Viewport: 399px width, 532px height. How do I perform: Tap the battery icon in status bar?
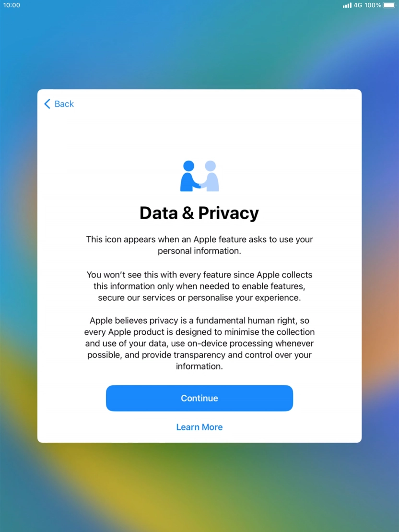click(x=389, y=5)
